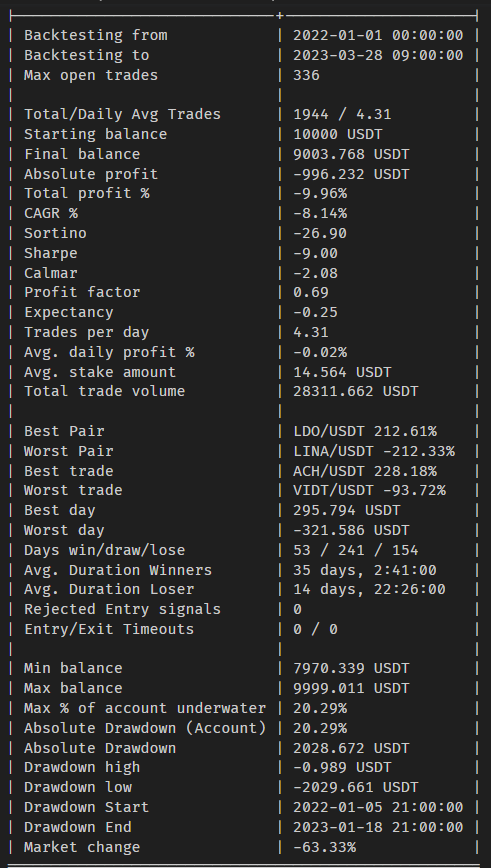This screenshot has height=868, width=491.
Task: Select the worst day value '-321.586 USDT'
Action: tap(351, 530)
